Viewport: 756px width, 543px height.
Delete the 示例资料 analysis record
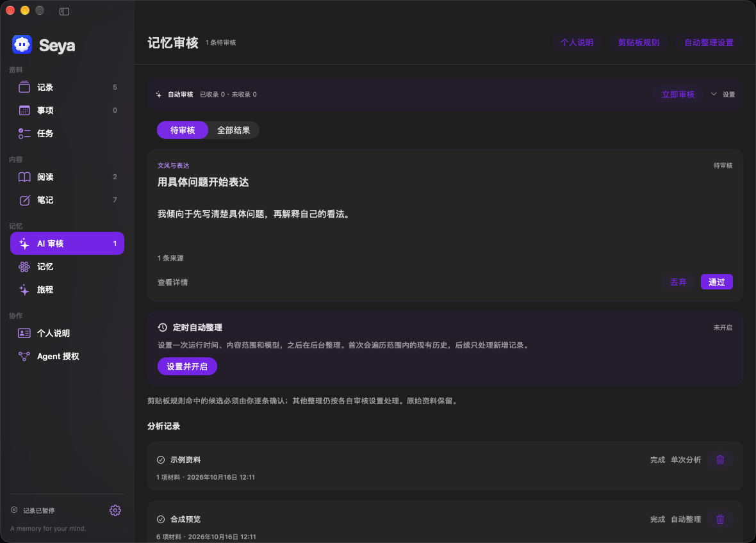point(720,460)
